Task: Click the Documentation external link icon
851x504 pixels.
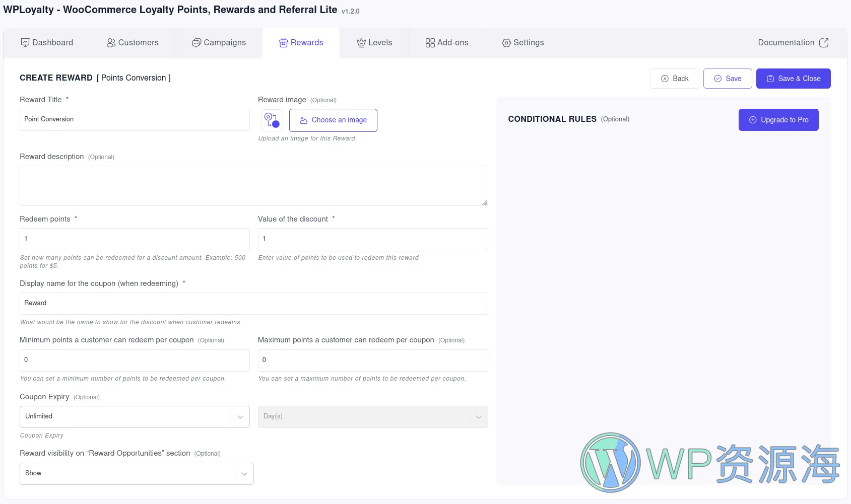Action: (x=824, y=43)
